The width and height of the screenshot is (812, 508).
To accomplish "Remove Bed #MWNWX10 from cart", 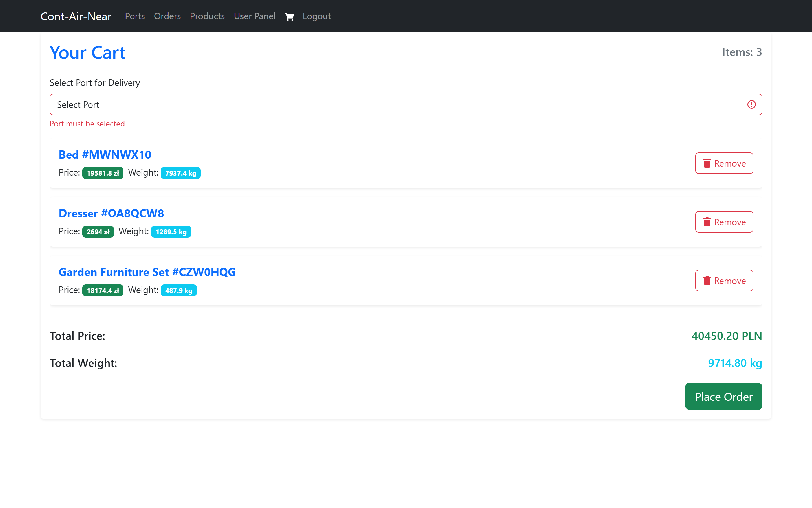I will (724, 163).
